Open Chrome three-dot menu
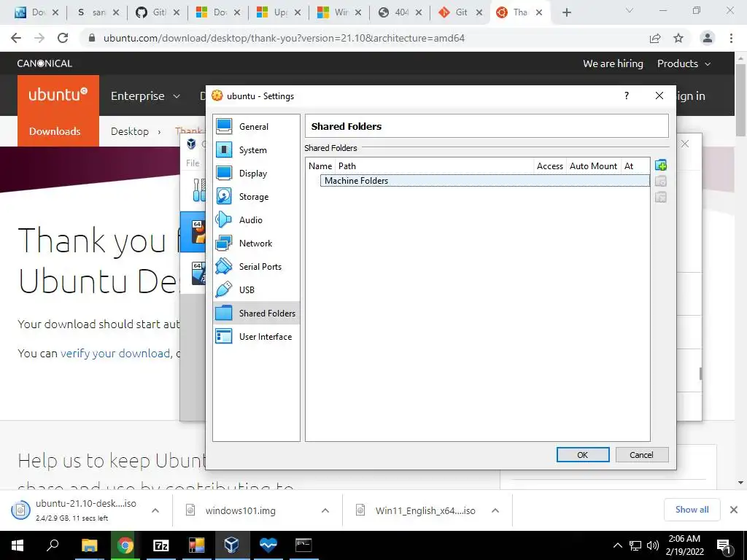This screenshot has width=747, height=560. tap(731, 38)
